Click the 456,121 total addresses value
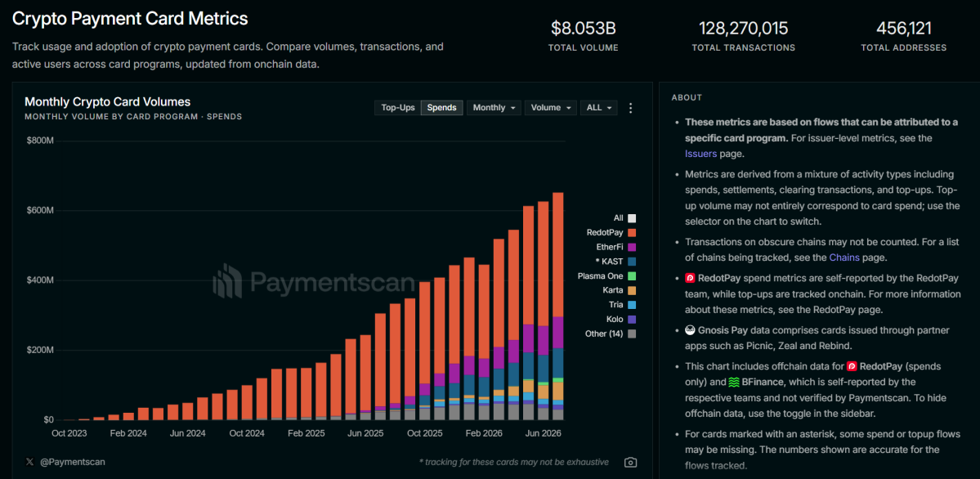980x479 pixels. pos(904,28)
